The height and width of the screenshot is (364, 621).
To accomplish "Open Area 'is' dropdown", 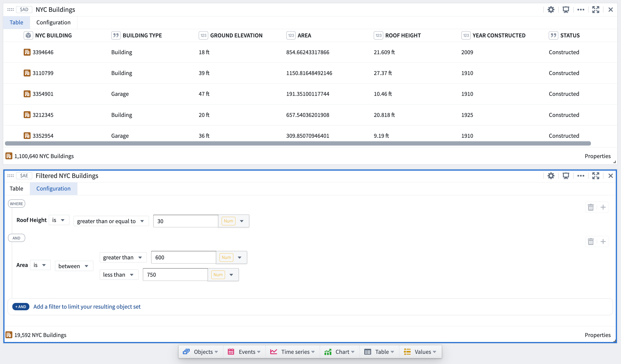I will tap(40, 265).
